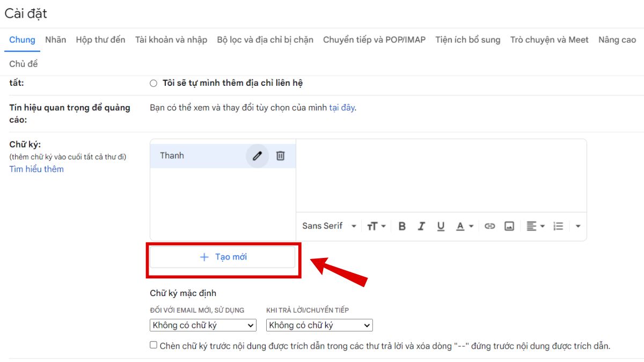Image resolution: width=644 pixels, height=362 pixels.
Task: Switch to the Chung tab
Action: 22,40
